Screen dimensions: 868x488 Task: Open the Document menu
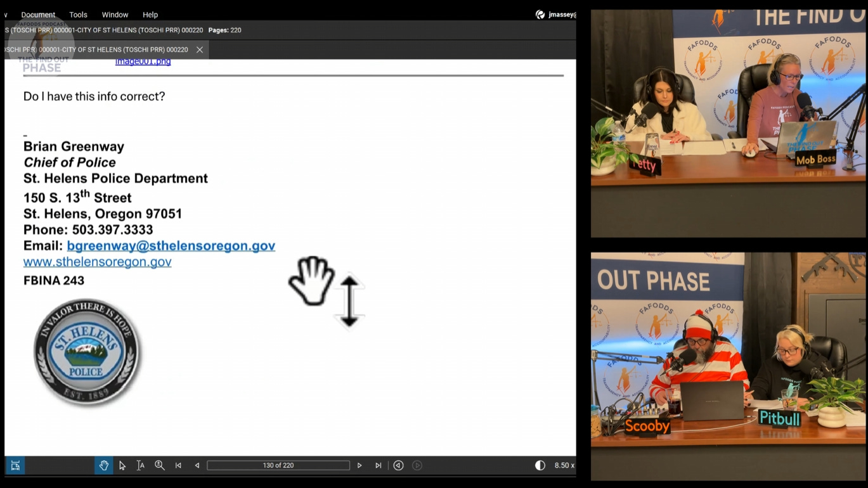[38, 15]
